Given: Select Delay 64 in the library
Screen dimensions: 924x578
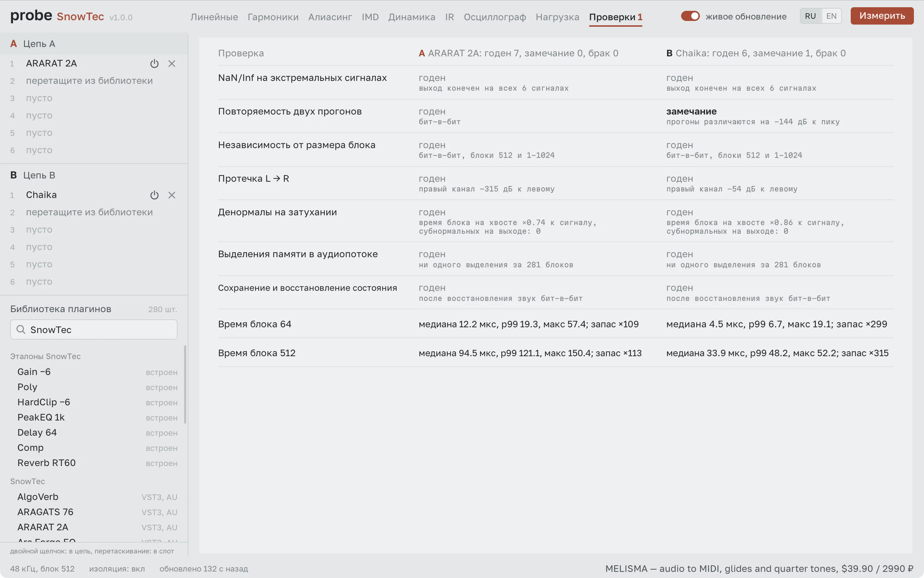Looking at the screenshot, I should [x=93, y=433].
